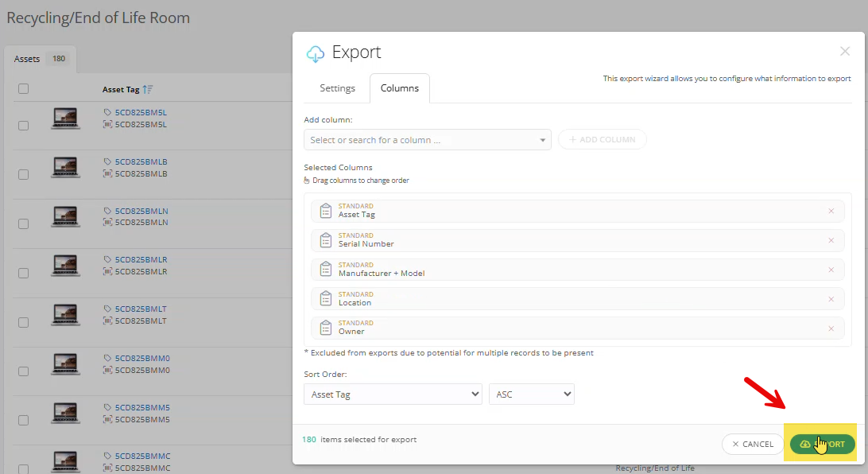The height and width of the screenshot is (474, 868).
Task: Open the 'Select or search for a column' dropdown
Action: (x=427, y=139)
